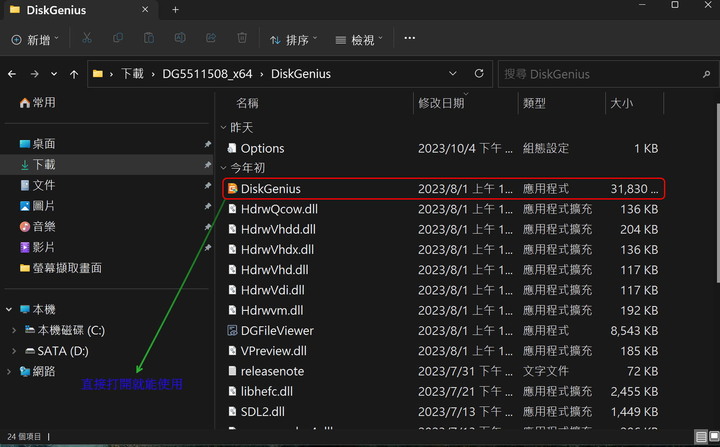Image resolution: width=720 pixels, height=447 pixels.
Task: Open the See more ellipsis menu
Action: pyautogui.click(x=410, y=38)
